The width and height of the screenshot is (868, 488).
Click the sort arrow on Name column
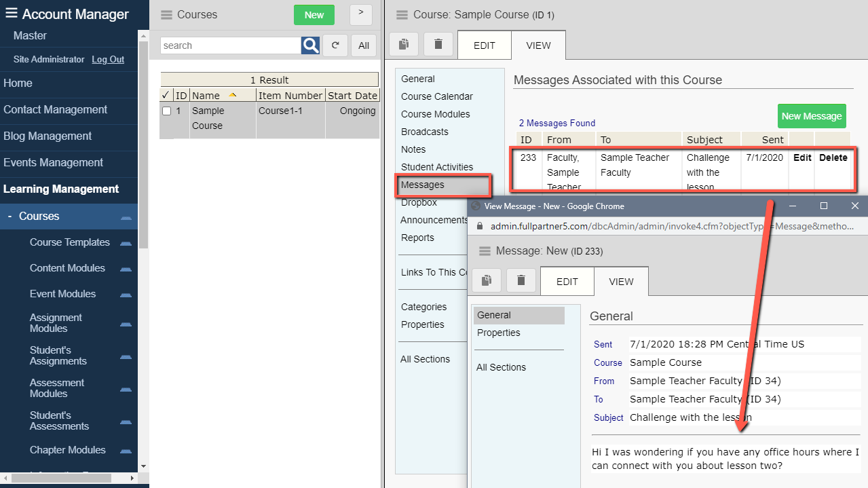pyautogui.click(x=233, y=96)
